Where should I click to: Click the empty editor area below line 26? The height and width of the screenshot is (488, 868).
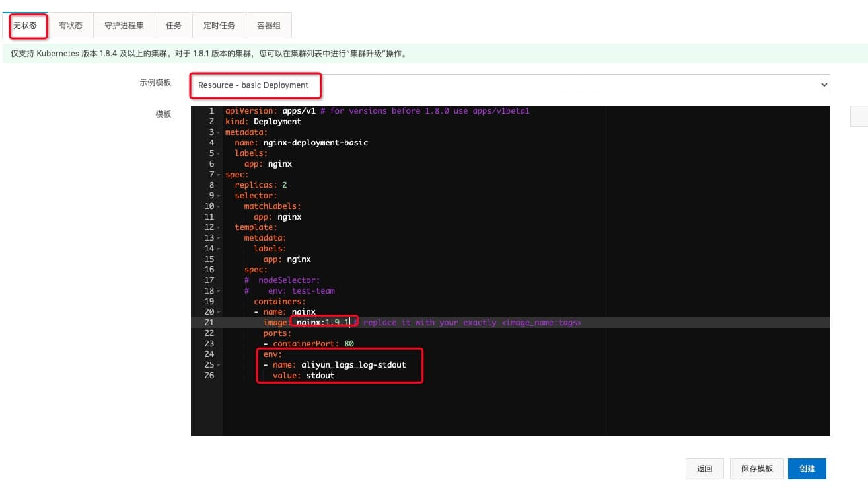pyautogui.click(x=525, y=409)
